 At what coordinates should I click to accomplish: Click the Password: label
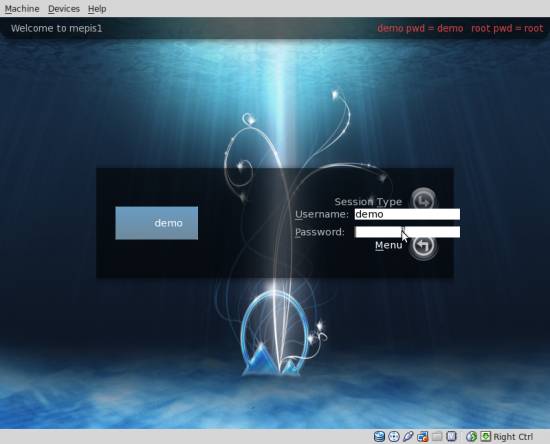320,232
